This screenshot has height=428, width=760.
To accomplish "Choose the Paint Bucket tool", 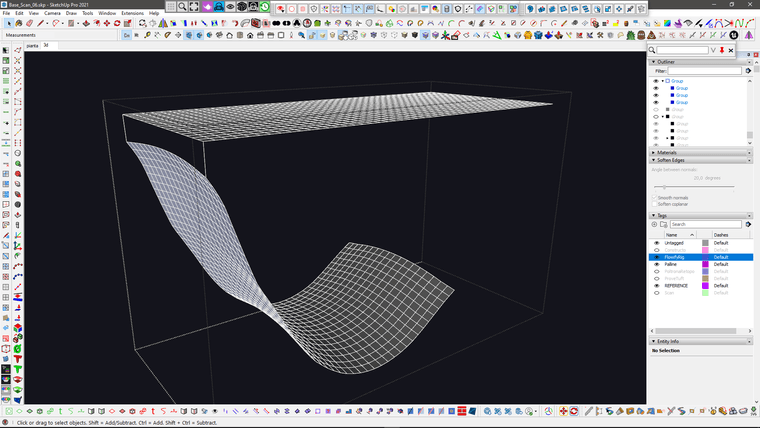I will click(x=18, y=23).
